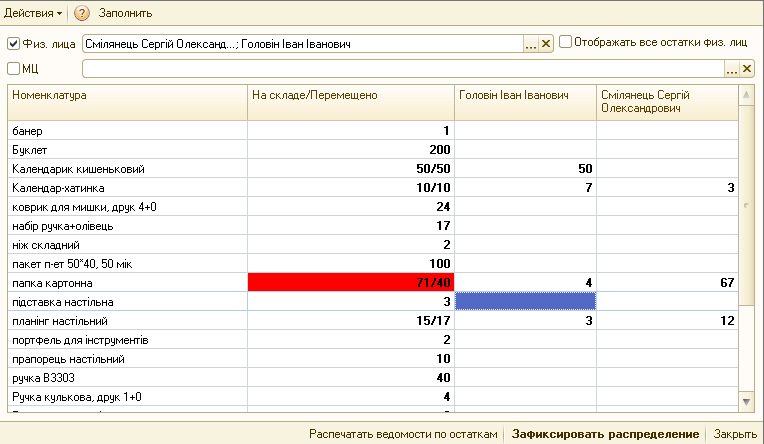Click the ellipsis picker for Физ. лица field
This screenshot has height=444, width=764.
click(x=531, y=44)
